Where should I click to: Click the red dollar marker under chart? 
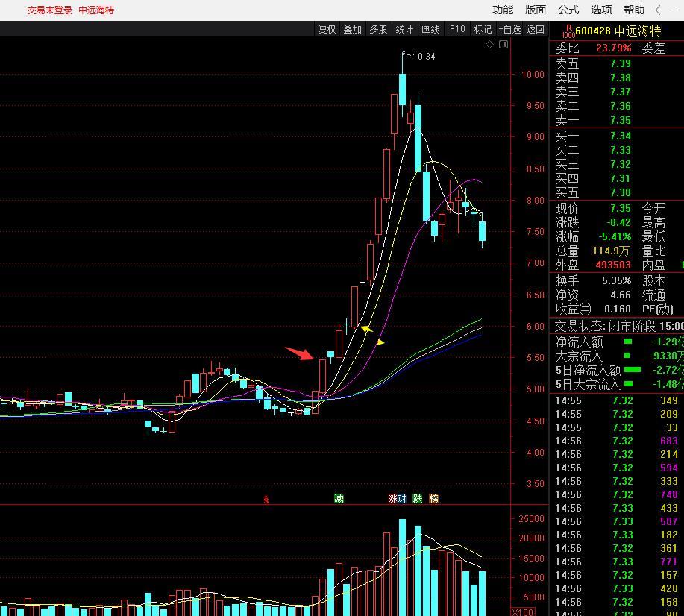pos(266,500)
